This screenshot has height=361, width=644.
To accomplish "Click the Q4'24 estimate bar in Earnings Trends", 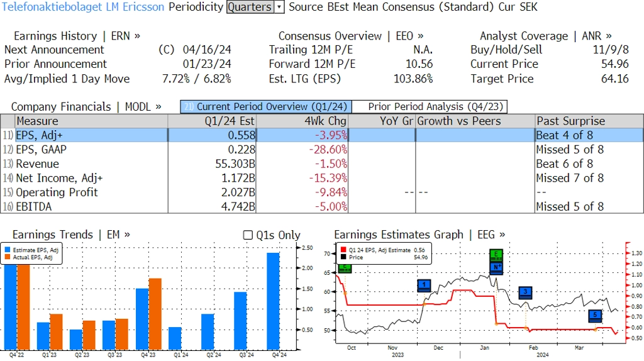I will click(273, 301).
